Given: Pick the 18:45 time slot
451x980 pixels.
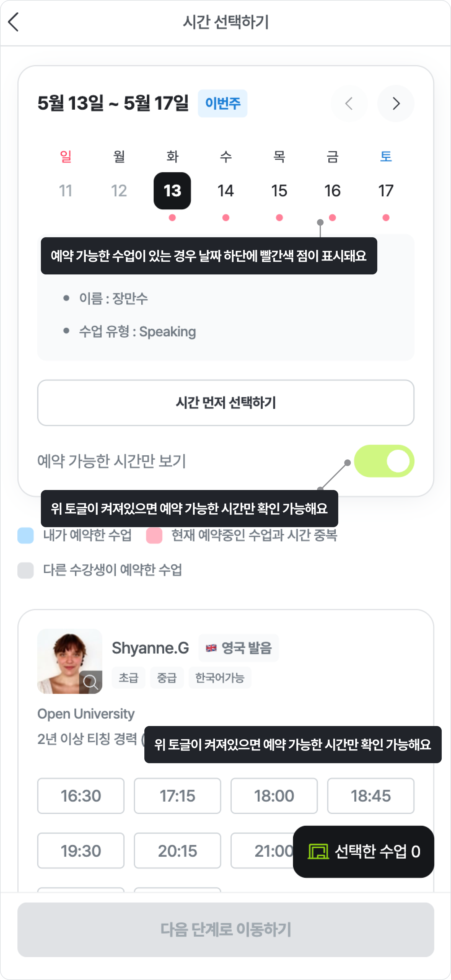Looking at the screenshot, I should point(371,796).
